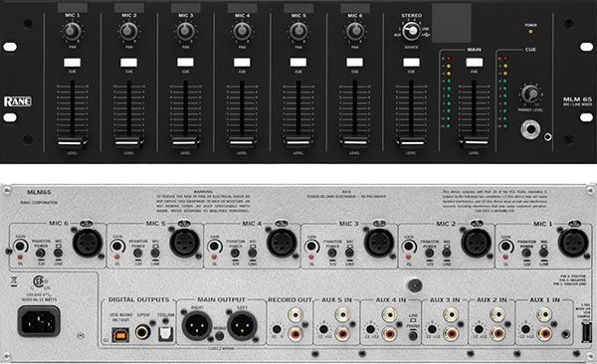Click the AUX 5 IN trim knob
The width and height of the screenshot is (597, 364).
323,329
